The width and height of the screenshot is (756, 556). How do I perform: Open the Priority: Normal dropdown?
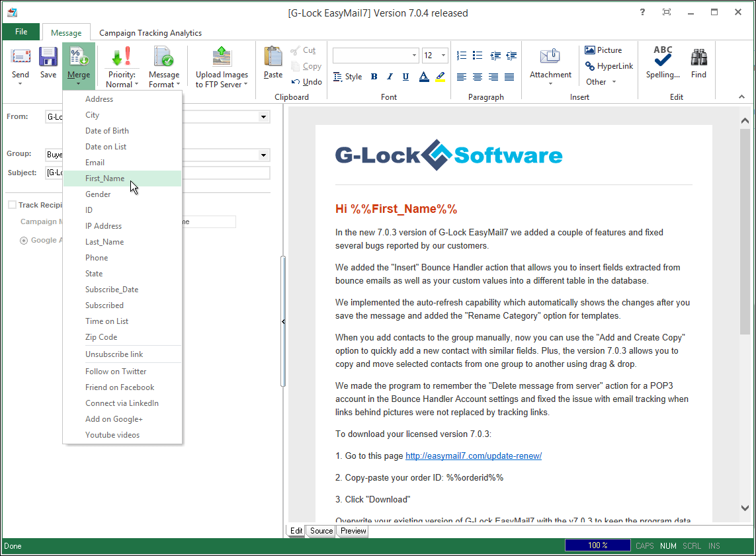point(121,65)
